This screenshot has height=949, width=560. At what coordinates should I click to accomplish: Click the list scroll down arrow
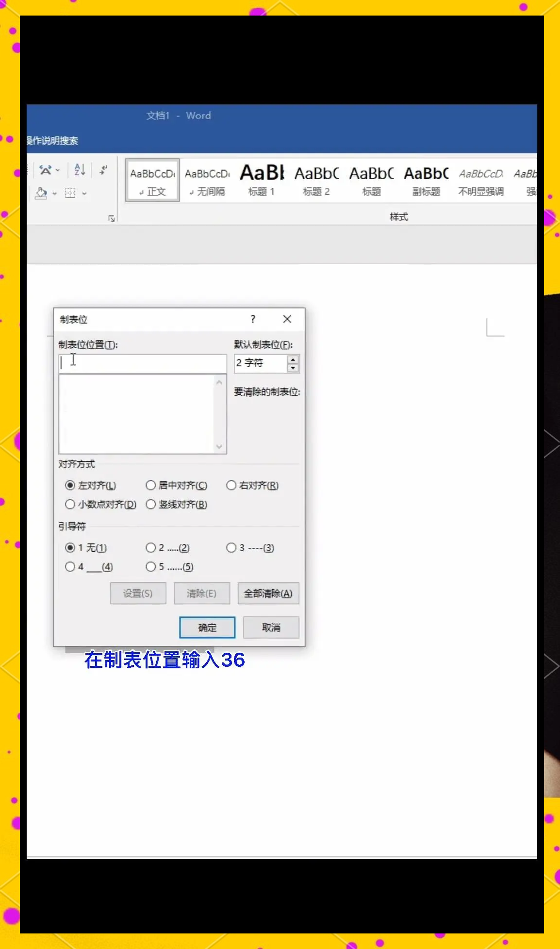coord(219,446)
